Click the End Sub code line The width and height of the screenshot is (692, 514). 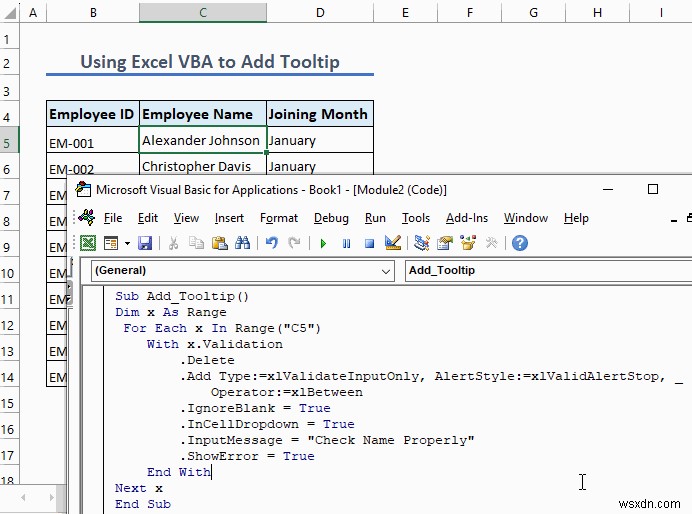143,504
